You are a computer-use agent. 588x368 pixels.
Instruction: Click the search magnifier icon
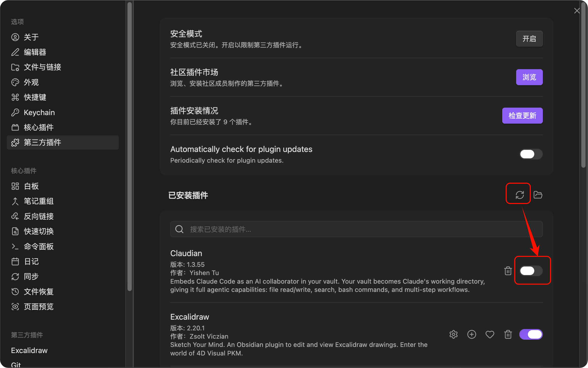click(x=179, y=229)
